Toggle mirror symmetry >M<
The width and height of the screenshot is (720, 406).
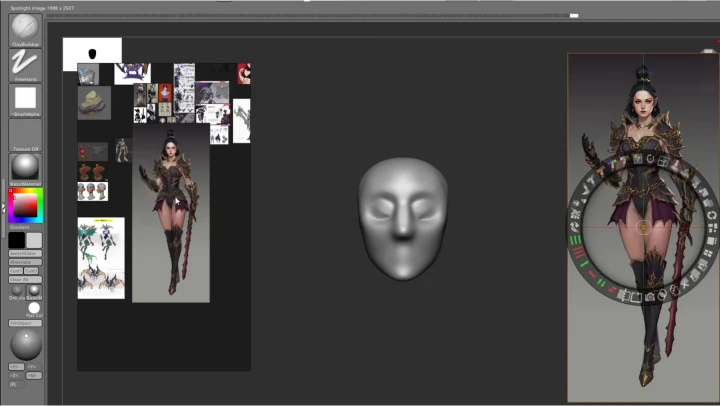(x=34, y=376)
